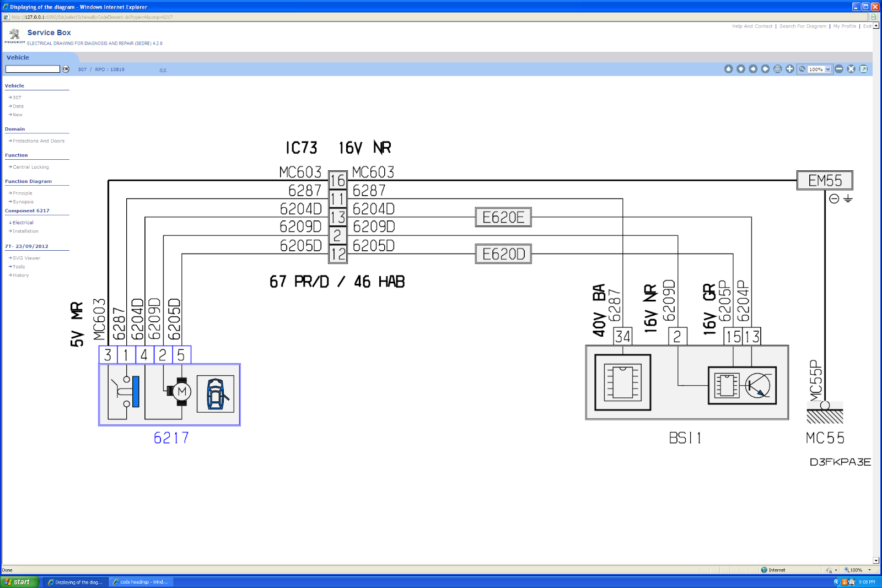Click connector pin 16 of IC73

[337, 180]
